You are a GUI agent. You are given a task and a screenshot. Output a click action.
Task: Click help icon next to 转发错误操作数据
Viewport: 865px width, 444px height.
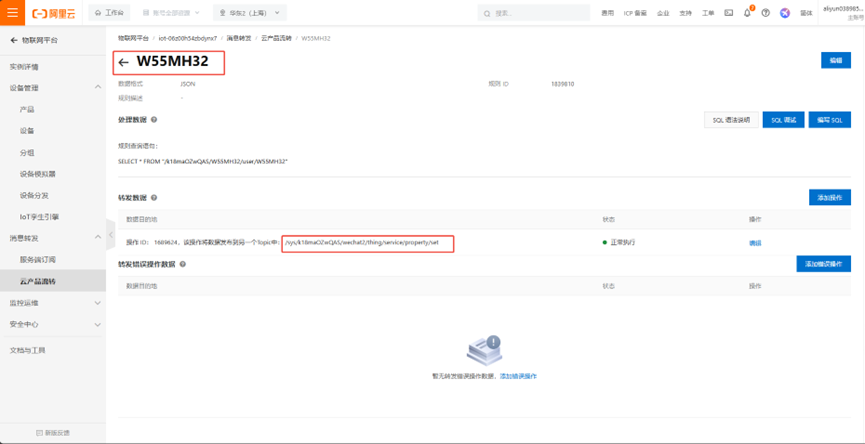182,264
